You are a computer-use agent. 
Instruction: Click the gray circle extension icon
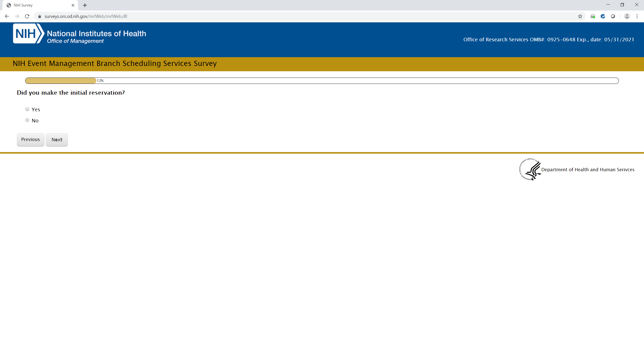tap(613, 16)
